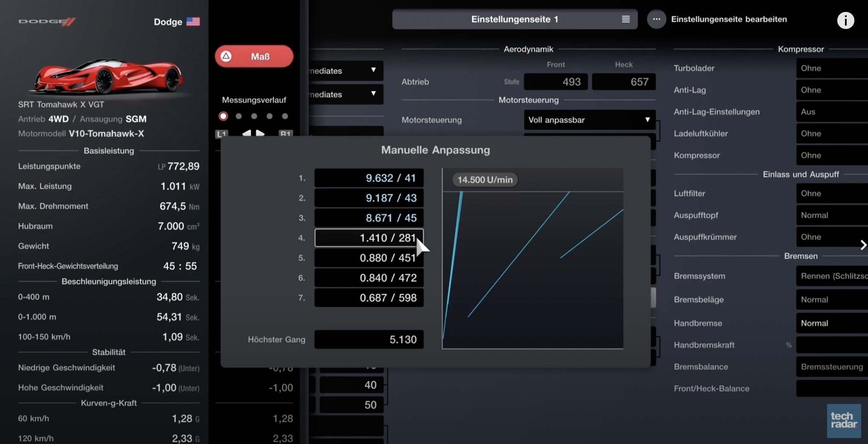This screenshot has height=444, width=868.
Task: Select gear 2 ratio 9.187 / 43
Action: click(x=369, y=198)
